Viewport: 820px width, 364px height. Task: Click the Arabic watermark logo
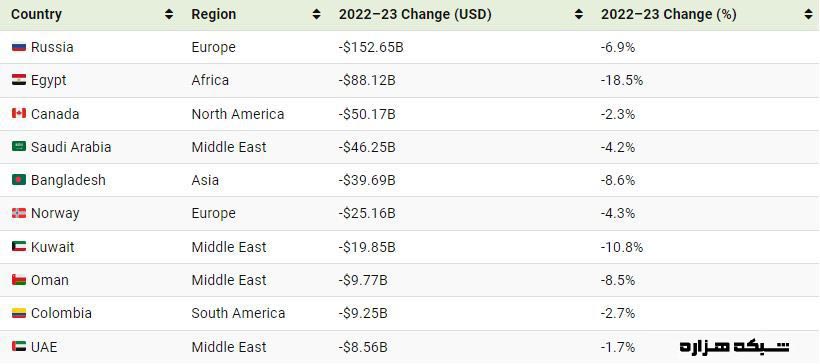(x=734, y=346)
